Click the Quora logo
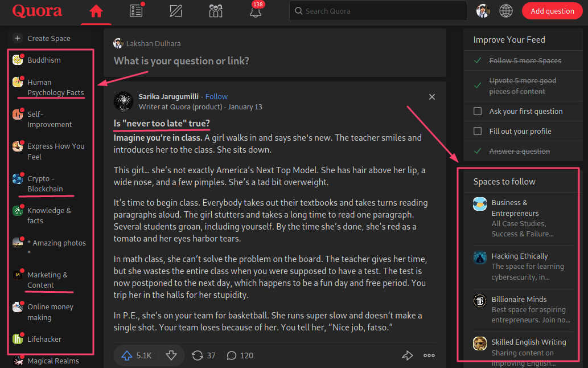The height and width of the screenshot is (368, 588). coord(37,11)
